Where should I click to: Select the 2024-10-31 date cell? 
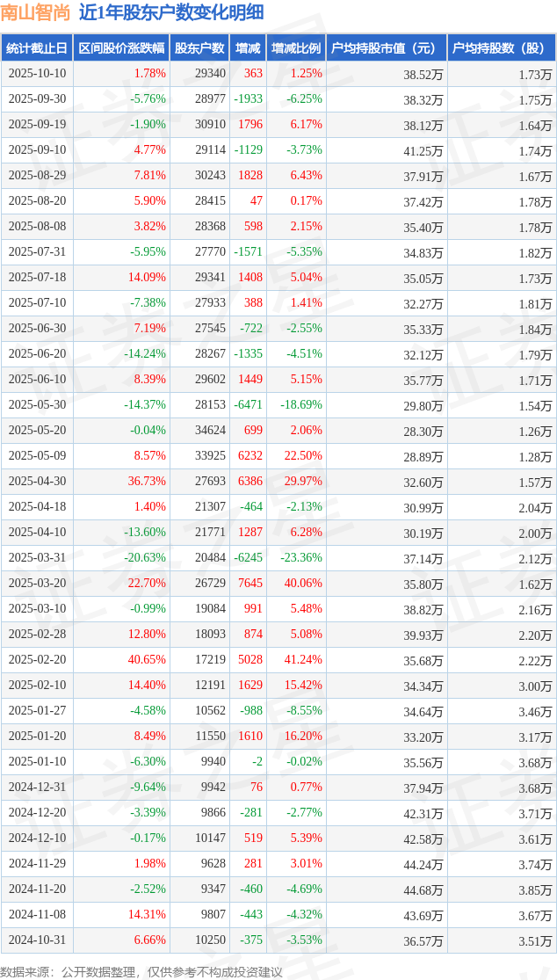click(x=37, y=940)
